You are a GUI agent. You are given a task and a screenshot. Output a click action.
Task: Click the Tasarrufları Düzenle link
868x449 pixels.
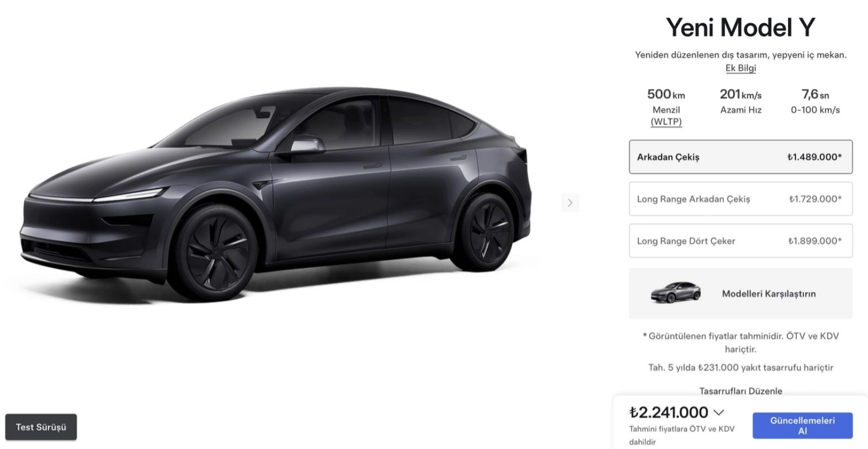(x=741, y=391)
